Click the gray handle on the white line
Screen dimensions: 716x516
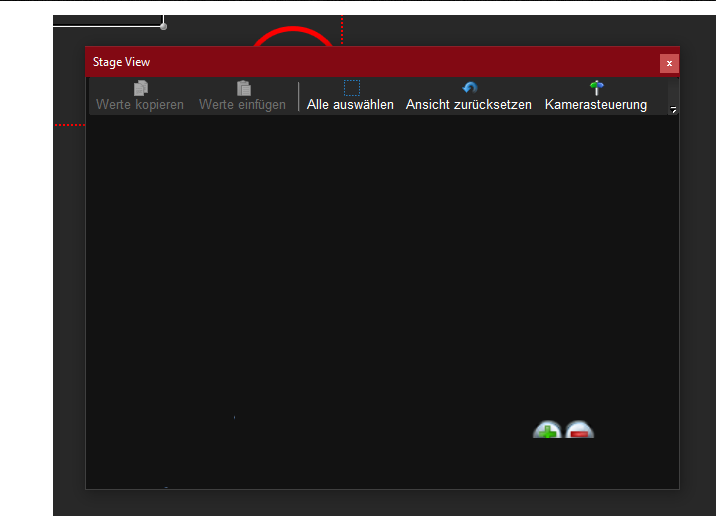(163, 26)
